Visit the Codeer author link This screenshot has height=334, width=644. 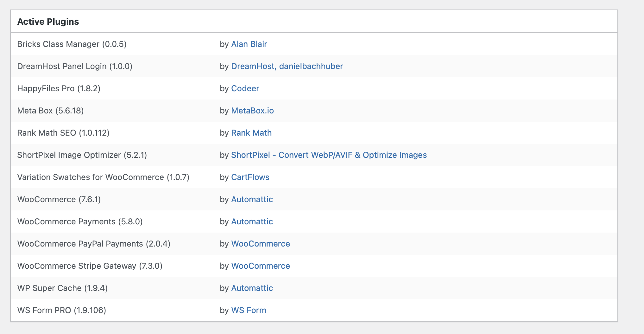pyautogui.click(x=245, y=88)
